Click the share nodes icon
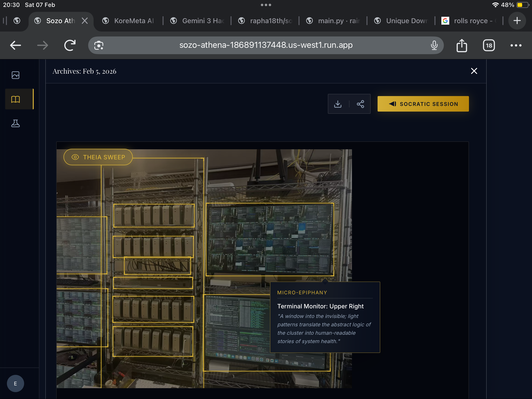 click(x=360, y=104)
